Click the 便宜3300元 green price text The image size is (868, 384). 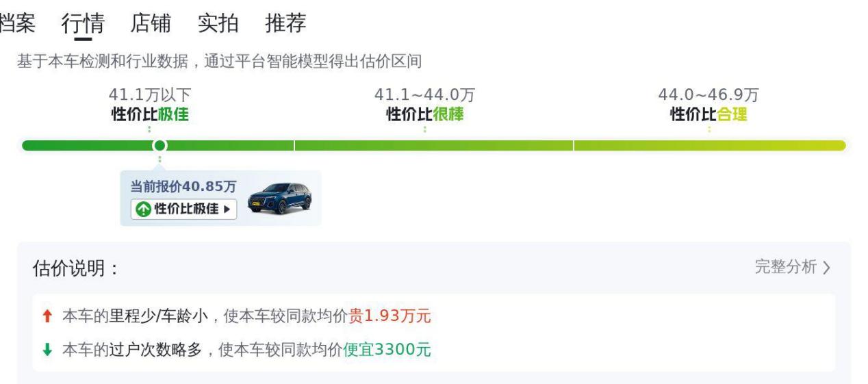coord(387,350)
